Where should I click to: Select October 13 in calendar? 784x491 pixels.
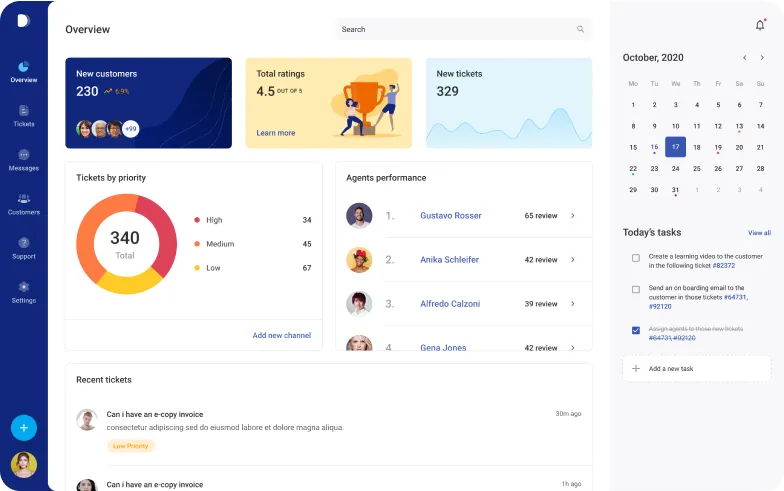739,126
